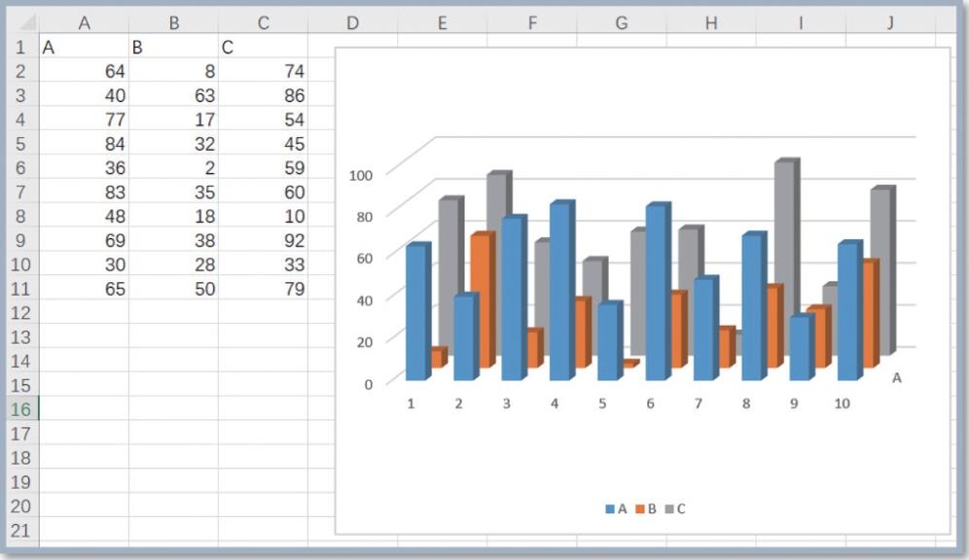The width and height of the screenshot is (969, 560).
Task: Select the row 21 header
Action: (21, 530)
